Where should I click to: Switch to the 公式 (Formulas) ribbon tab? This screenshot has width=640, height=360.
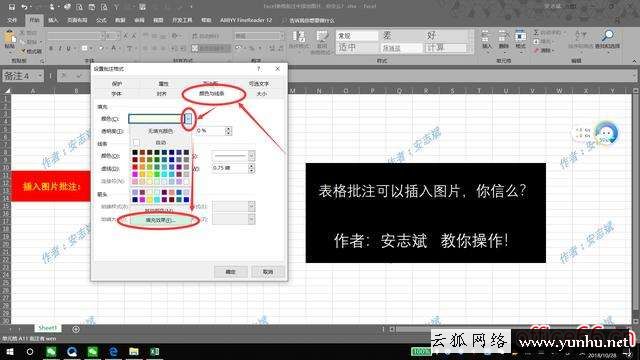pos(101,20)
